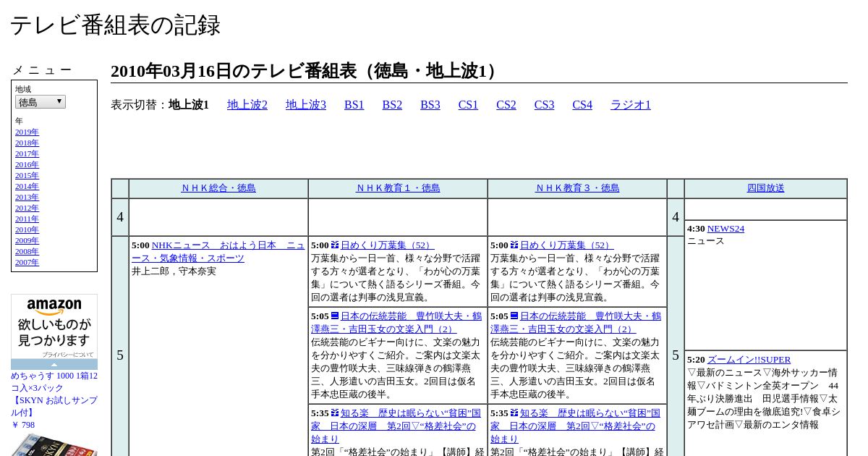Screen dimensions: 868x456
Task: Switch to the CS1 listing
Action: (x=468, y=105)
